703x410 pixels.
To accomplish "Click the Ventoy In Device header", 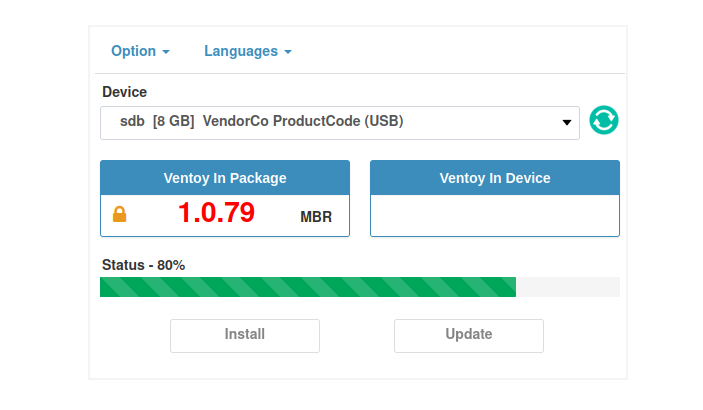I will coord(495,178).
